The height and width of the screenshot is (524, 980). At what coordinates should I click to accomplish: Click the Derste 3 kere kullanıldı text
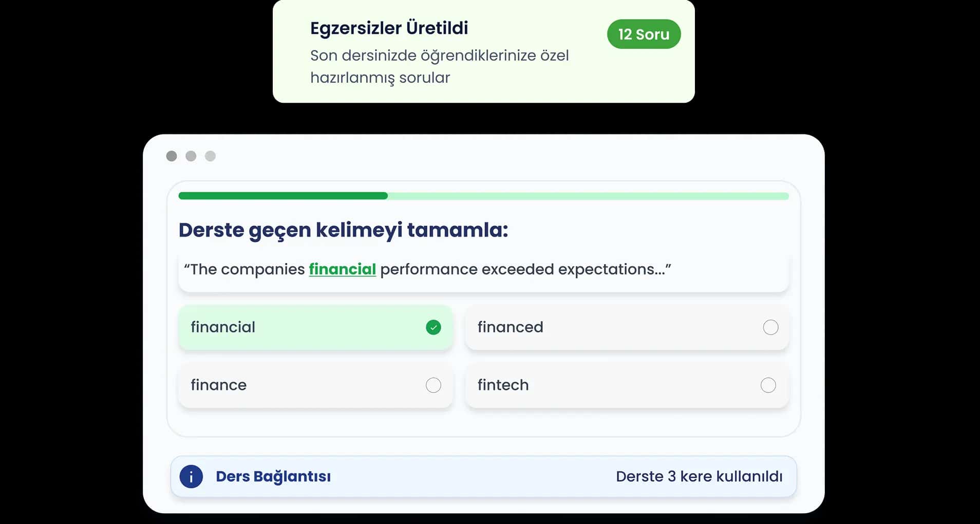(x=699, y=476)
